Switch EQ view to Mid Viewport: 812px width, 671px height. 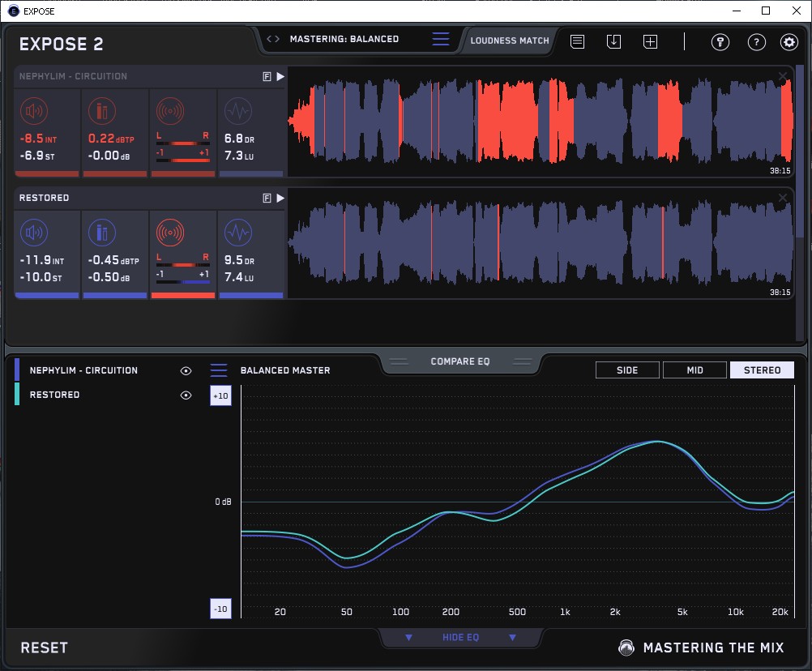coord(694,370)
